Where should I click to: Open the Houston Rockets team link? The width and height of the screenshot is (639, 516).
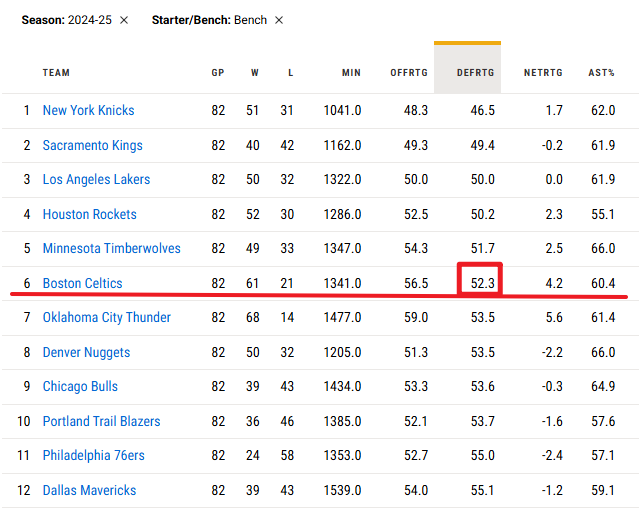[90, 214]
